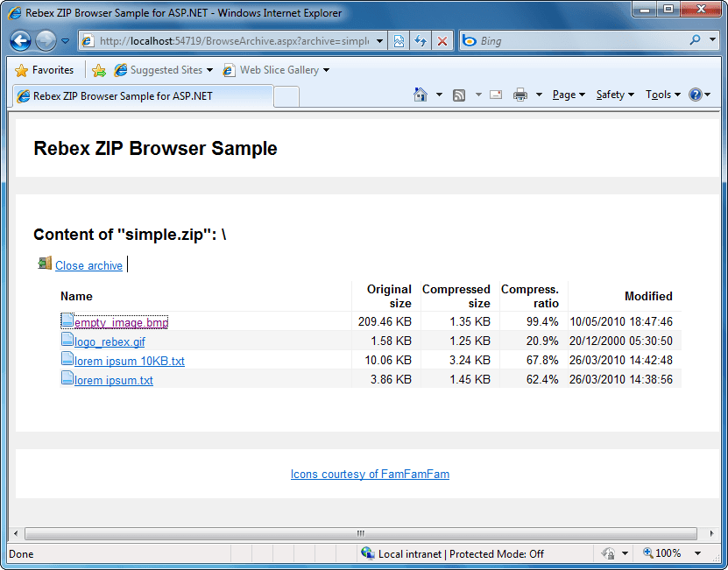Viewport: 728px width, 570px height.
Task: Click file icon beside logo_rebex.gif
Action: 67,340
